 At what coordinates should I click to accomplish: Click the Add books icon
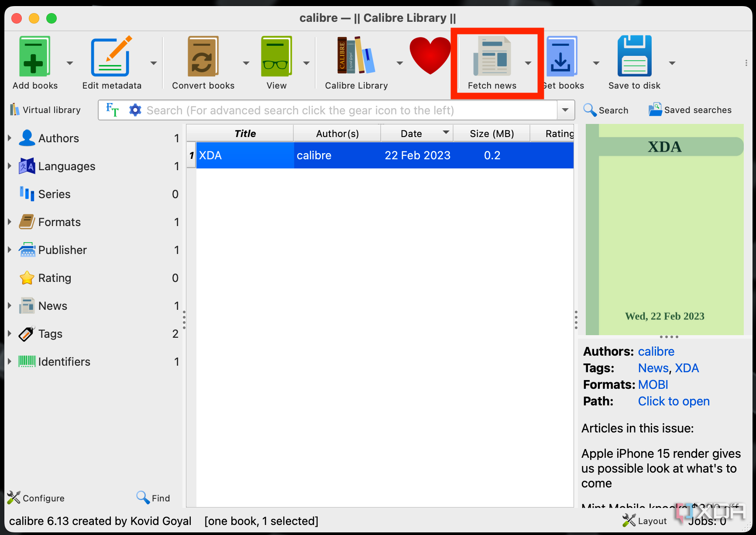[35, 57]
